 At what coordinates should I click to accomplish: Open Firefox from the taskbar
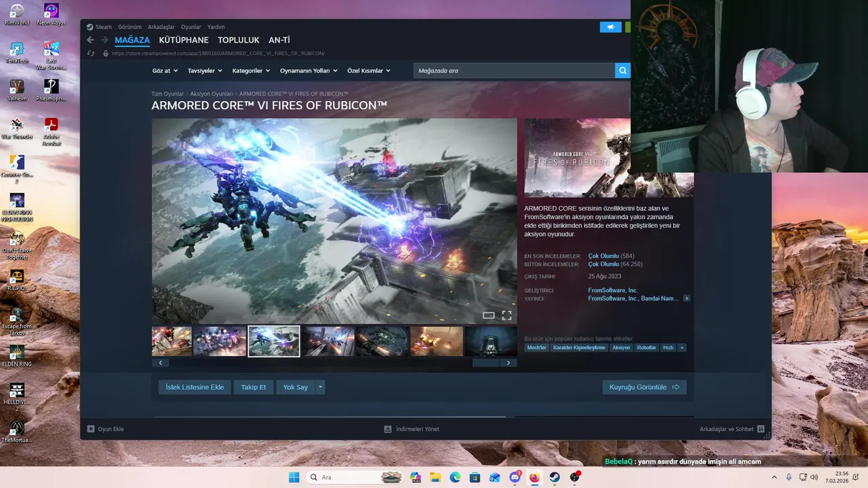pos(534,477)
